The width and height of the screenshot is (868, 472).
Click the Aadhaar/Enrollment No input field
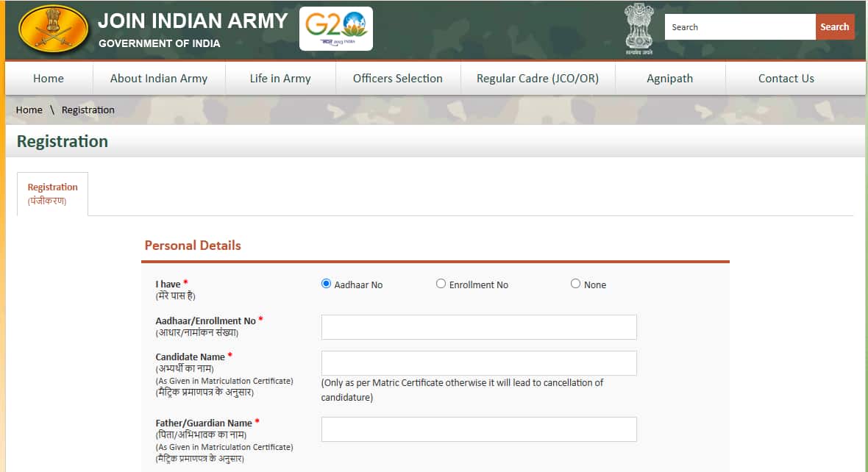pyautogui.click(x=479, y=327)
